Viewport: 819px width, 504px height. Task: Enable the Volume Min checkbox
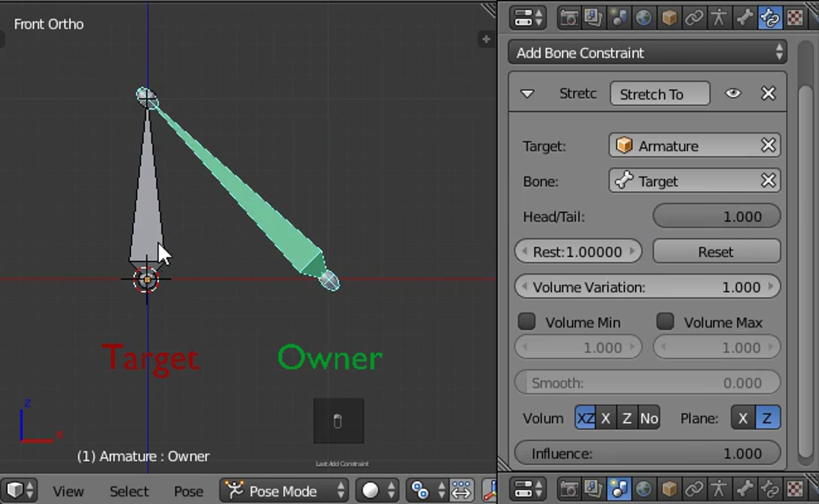coord(527,321)
